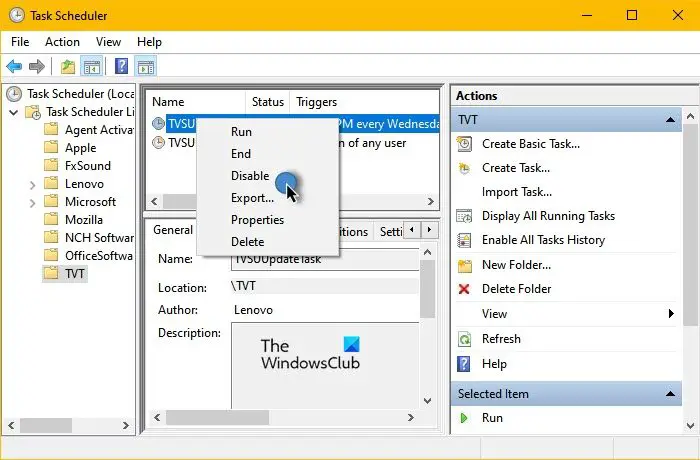700x460 pixels.
Task: Select the NCH Software folder in tree
Action: pyautogui.click(x=99, y=238)
